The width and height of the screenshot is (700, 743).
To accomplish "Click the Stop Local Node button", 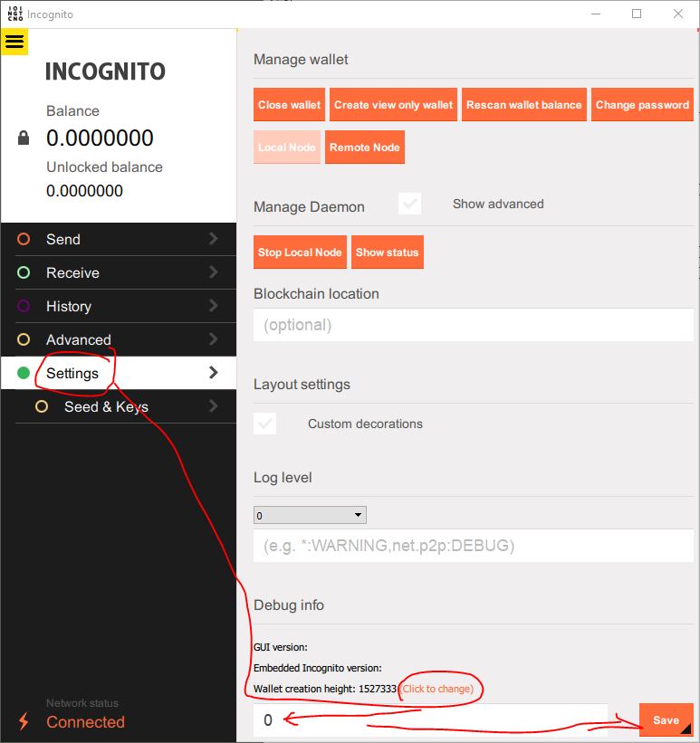I will tap(300, 252).
